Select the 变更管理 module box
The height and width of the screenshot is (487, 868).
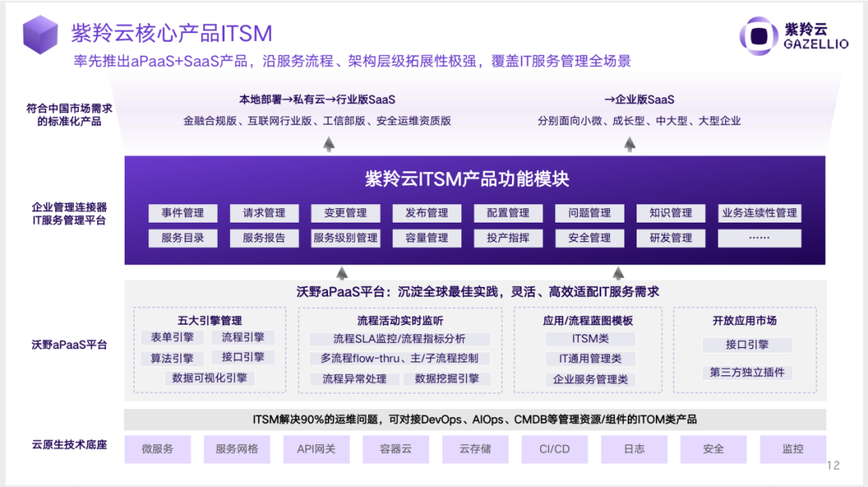(345, 213)
